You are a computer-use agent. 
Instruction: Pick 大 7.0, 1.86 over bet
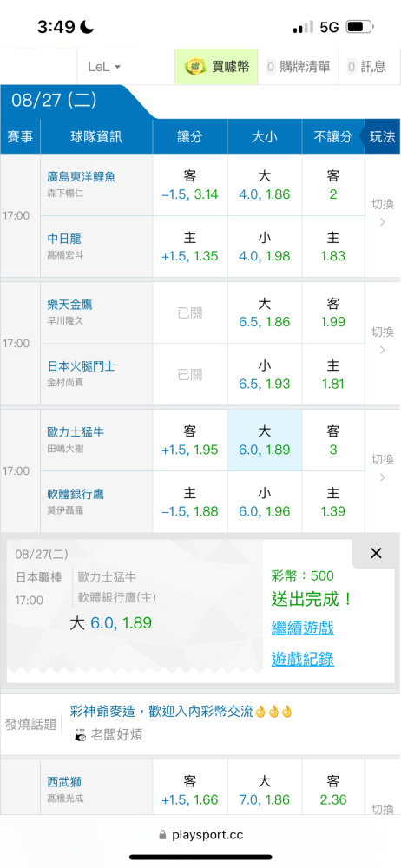(x=265, y=791)
